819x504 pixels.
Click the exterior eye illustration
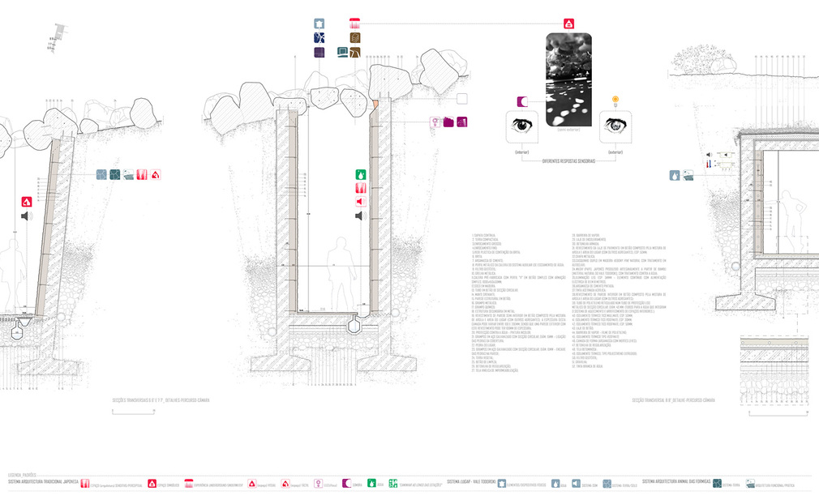615,126
